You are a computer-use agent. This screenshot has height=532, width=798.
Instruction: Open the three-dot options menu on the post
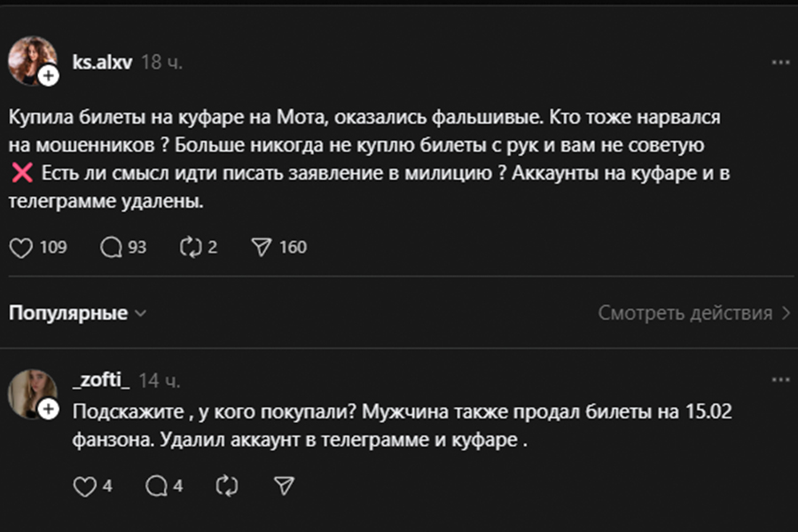(779, 62)
